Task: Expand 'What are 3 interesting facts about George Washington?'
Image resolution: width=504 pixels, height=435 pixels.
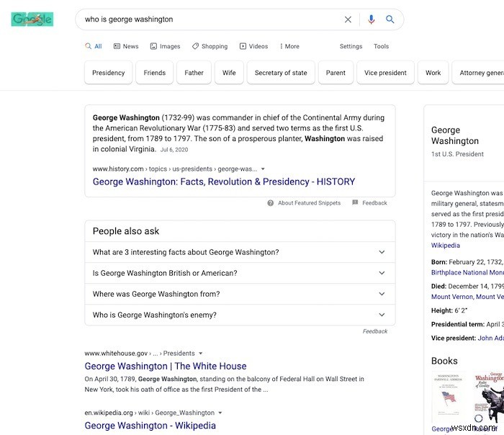Action: coord(240,252)
